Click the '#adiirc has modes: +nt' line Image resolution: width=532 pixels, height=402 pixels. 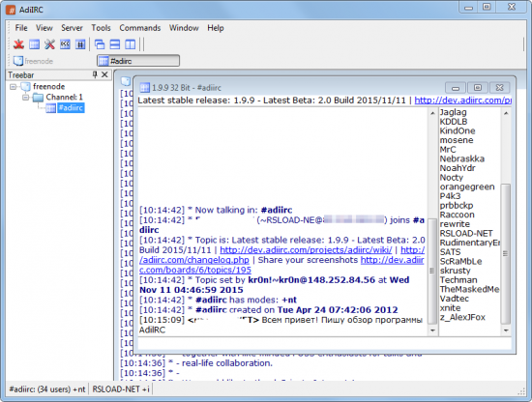click(218, 300)
